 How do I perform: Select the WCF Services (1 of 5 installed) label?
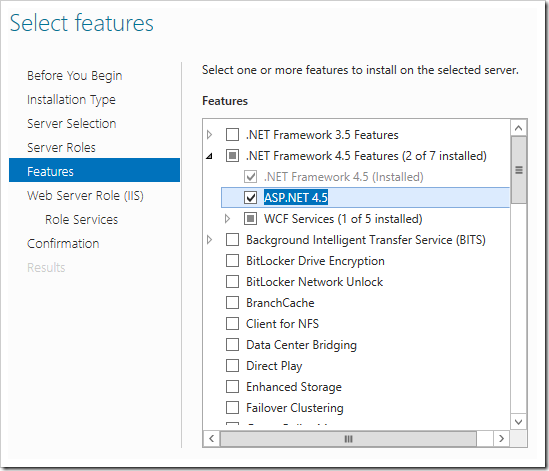[x=343, y=219]
